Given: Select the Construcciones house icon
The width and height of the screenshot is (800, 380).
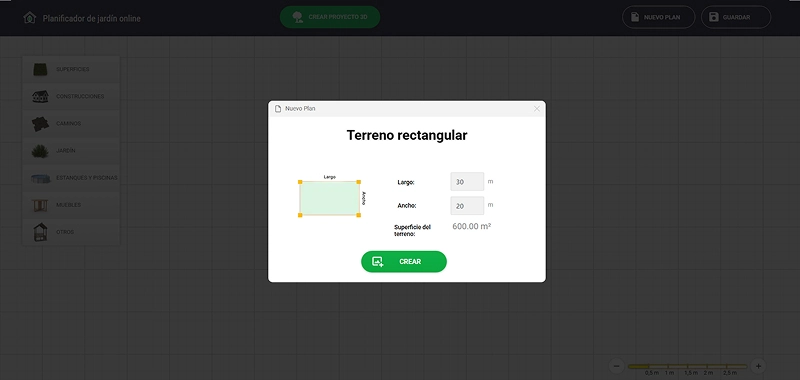Looking at the screenshot, I should coord(40,96).
